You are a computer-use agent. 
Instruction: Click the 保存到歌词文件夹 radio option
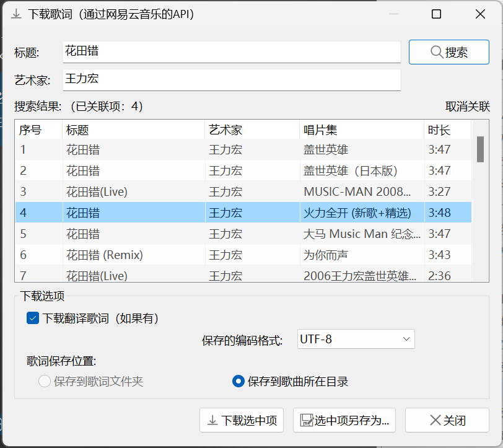[44, 382]
